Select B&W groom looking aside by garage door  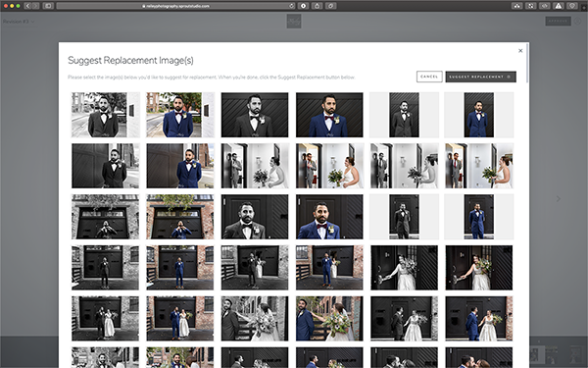[x=106, y=166]
